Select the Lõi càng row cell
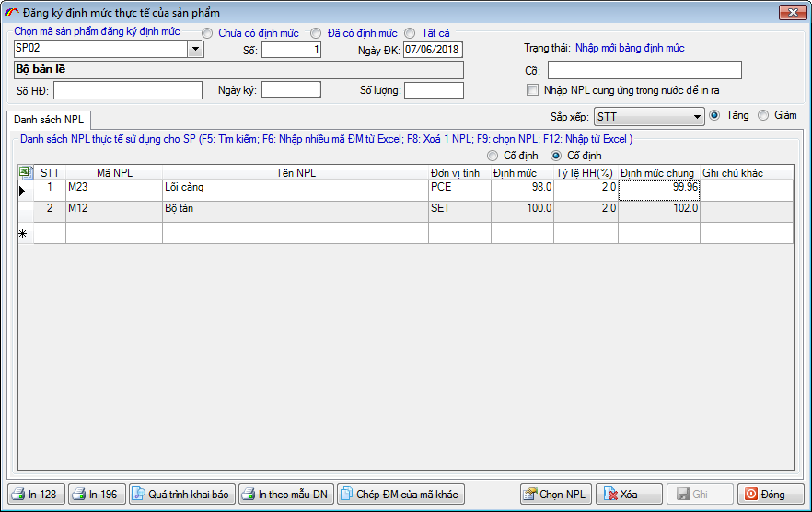Screen dimensions: 812x512 (295, 187)
